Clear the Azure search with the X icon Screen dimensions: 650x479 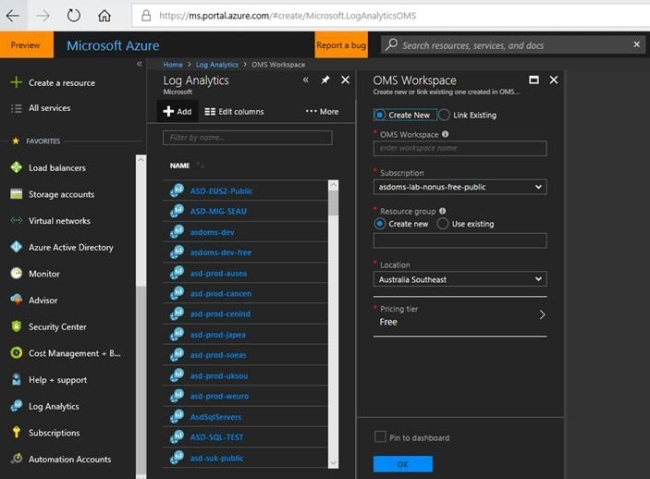[x=637, y=44]
